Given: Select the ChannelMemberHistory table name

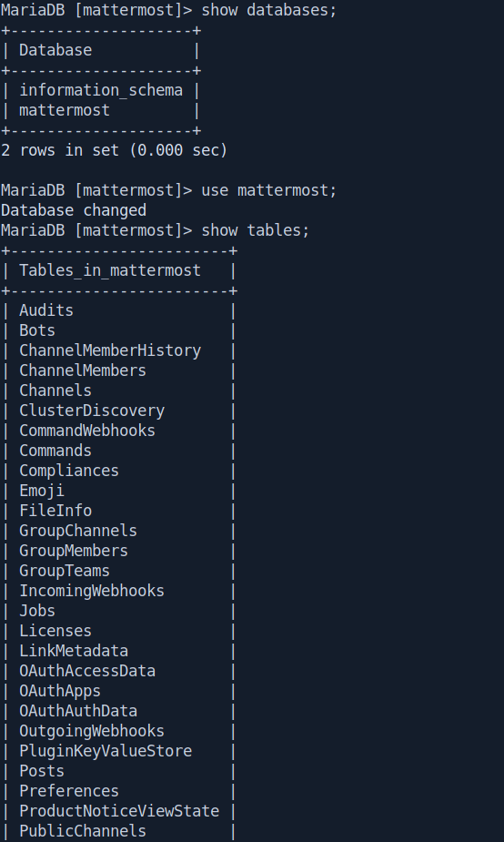Looking at the screenshot, I should (110, 350).
